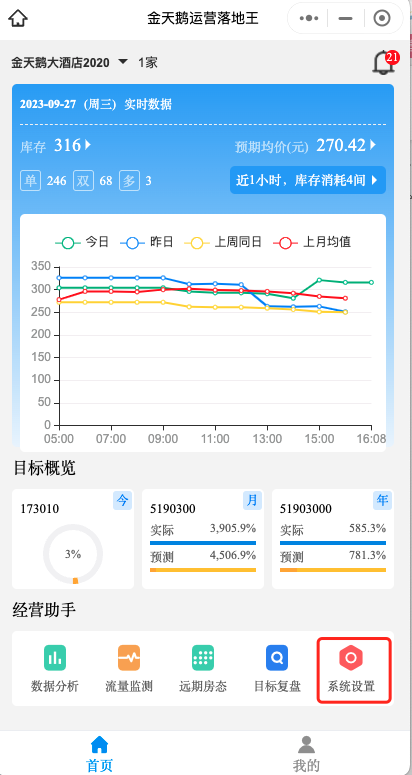Expand the 预期均价 270.42 details arrow

[x=372, y=145]
